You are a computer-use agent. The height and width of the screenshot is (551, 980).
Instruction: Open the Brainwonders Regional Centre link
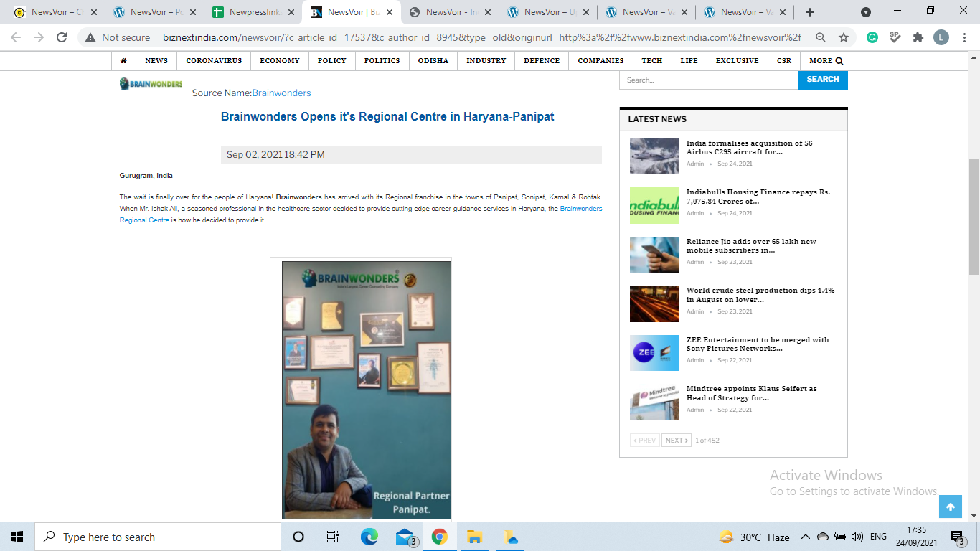tap(361, 215)
